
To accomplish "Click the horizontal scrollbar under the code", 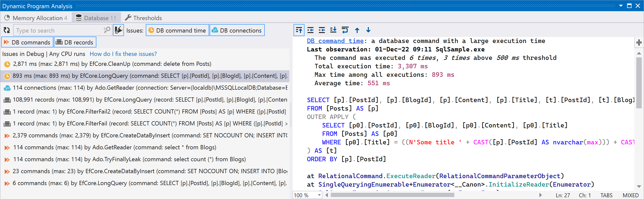I will pyautogui.click(x=392, y=195).
